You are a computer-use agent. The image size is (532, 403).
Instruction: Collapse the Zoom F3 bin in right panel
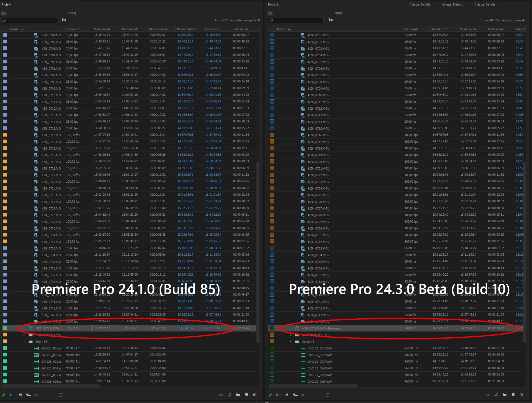tap(291, 341)
